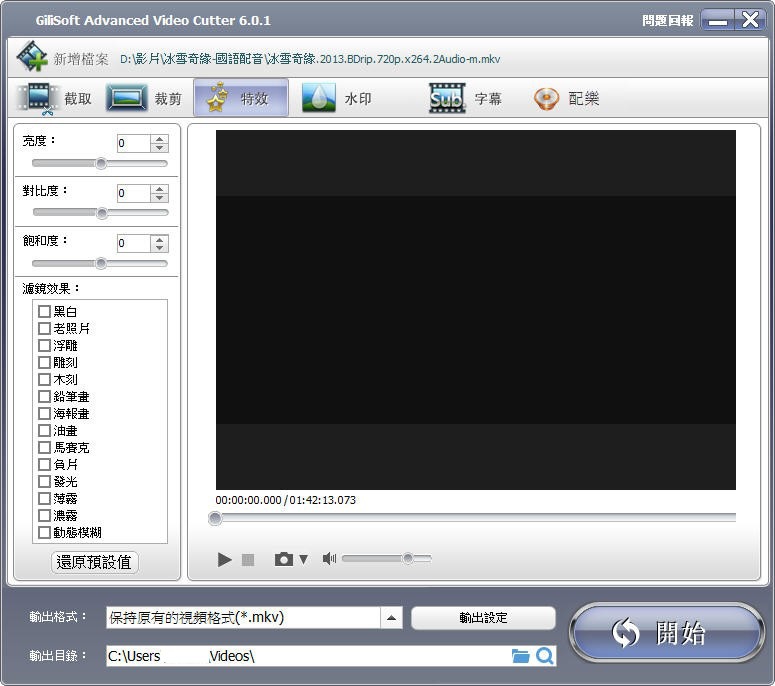Enable the 動態模糊 motion blur filter
Screen dimensions: 775x686
44,532
